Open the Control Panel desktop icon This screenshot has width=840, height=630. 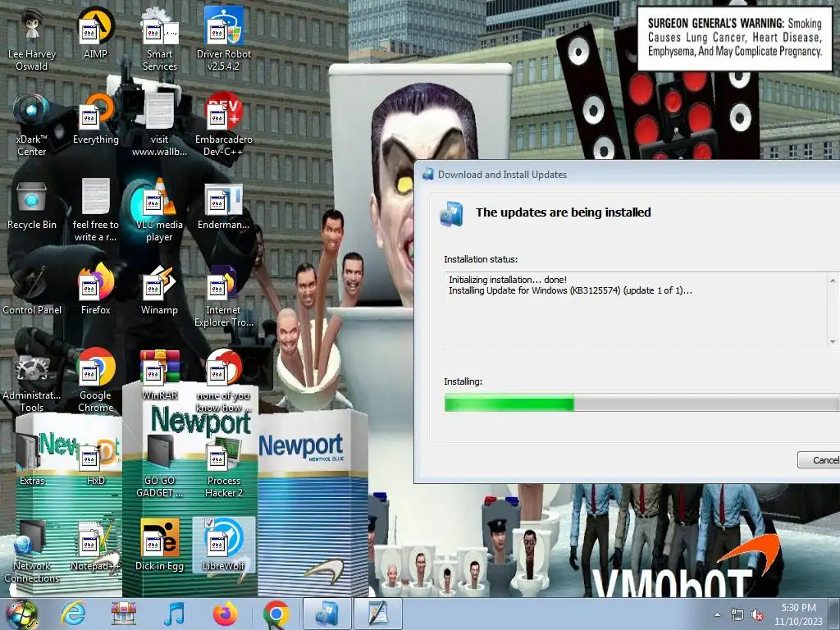click(x=32, y=290)
